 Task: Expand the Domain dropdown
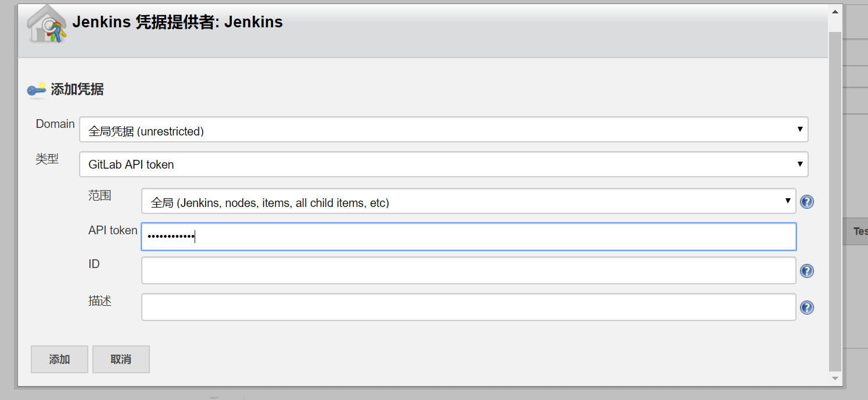click(443, 130)
